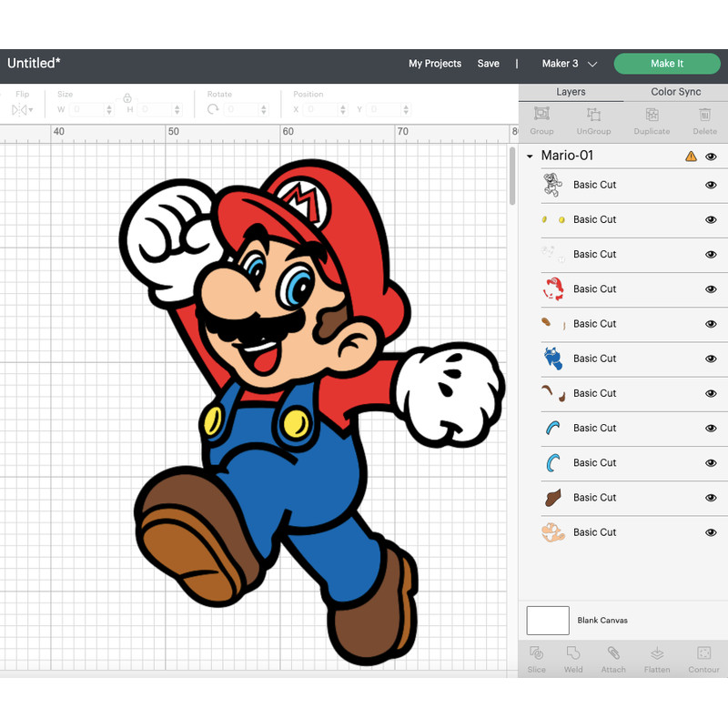Click the Blank Canvas color swatch
Viewport: 728px width, 728px height.
click(547, 620)
